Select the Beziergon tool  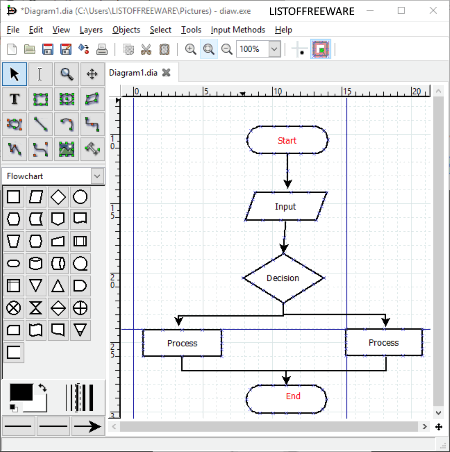[x=14, y=124]
